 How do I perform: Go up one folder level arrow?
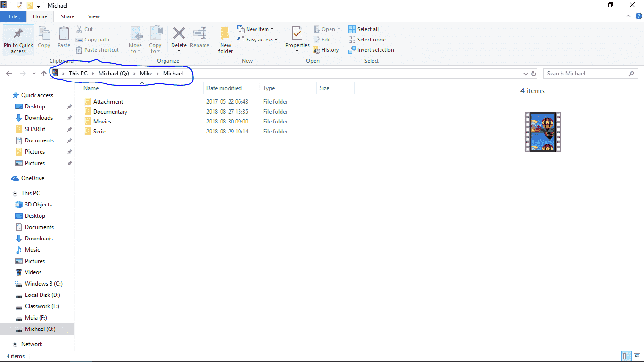(44, 74)
